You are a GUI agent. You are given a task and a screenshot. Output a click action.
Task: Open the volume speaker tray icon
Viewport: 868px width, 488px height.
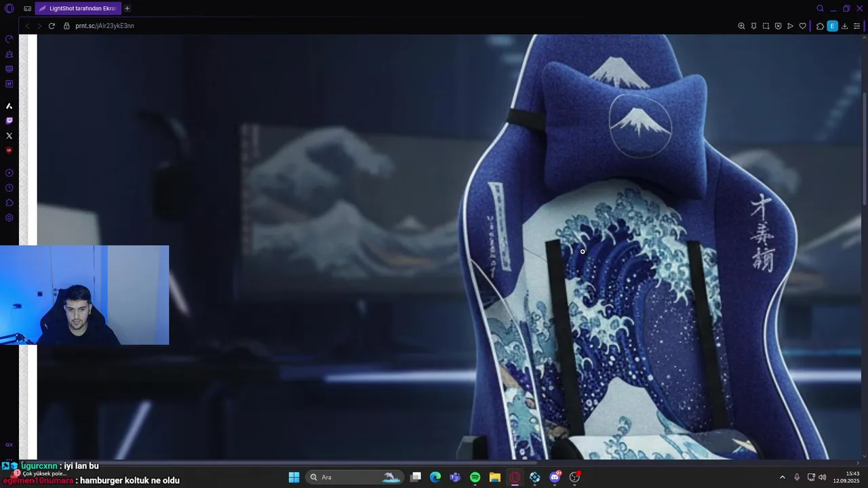(823, 477)
